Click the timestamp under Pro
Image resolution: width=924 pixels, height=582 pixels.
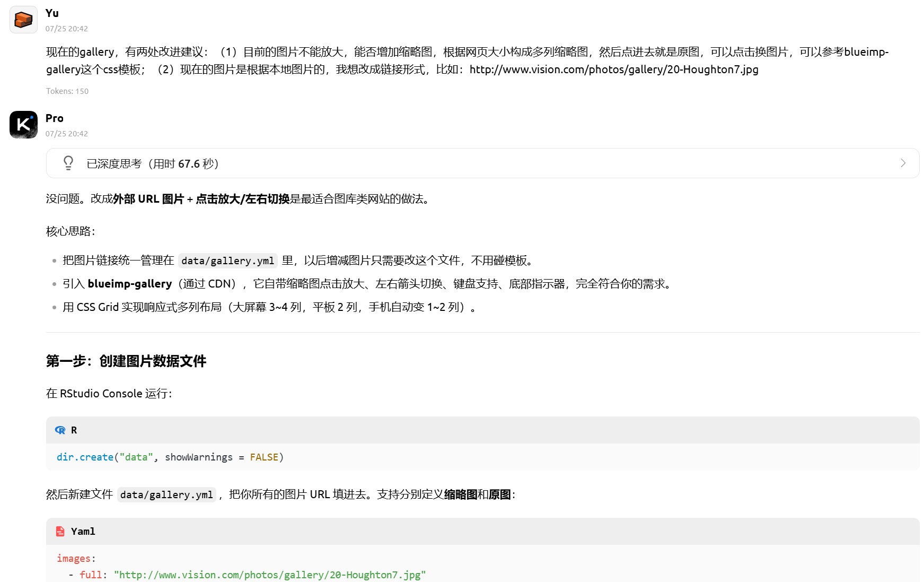pyautogui.click(x=67, y=134)
